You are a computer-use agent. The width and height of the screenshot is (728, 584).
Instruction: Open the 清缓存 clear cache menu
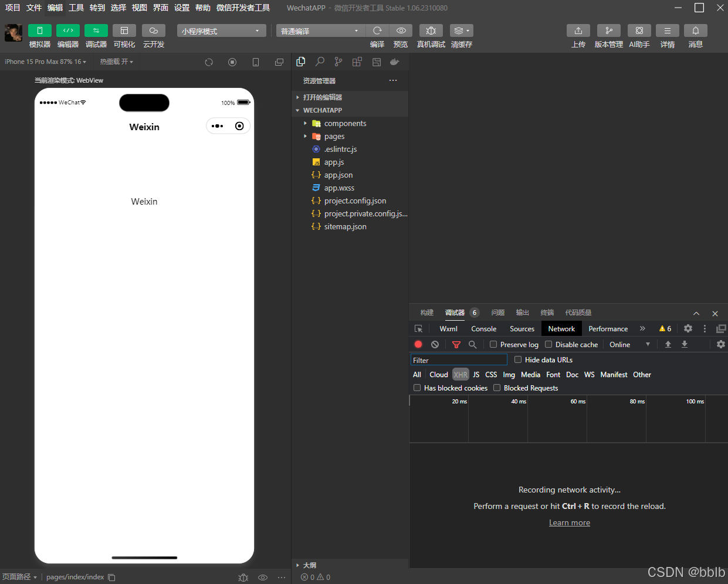point(462,30)
